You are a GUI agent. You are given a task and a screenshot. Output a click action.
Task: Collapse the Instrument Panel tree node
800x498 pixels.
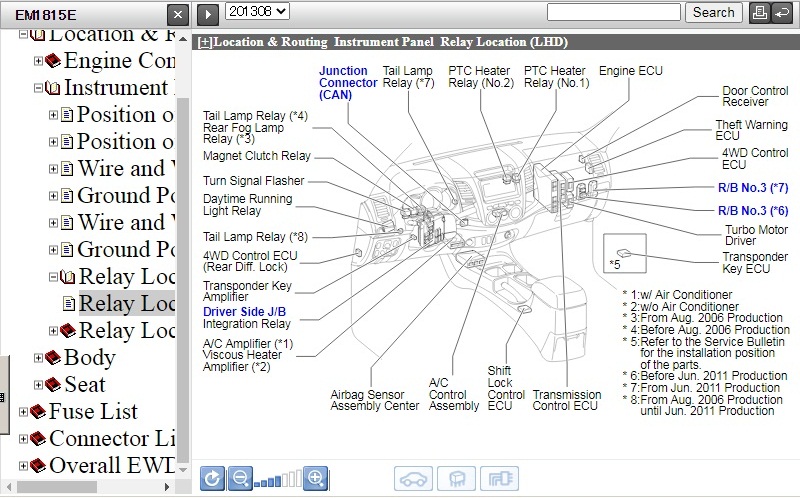[x=38, y=88]
